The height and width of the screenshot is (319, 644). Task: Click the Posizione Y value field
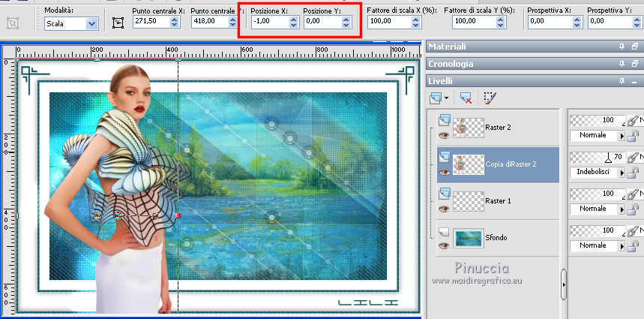[x=323, y=22]
